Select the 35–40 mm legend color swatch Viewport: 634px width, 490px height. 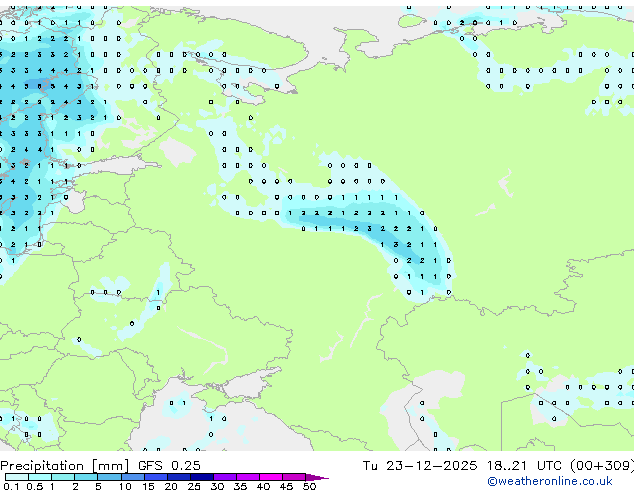tap(248, 477)
